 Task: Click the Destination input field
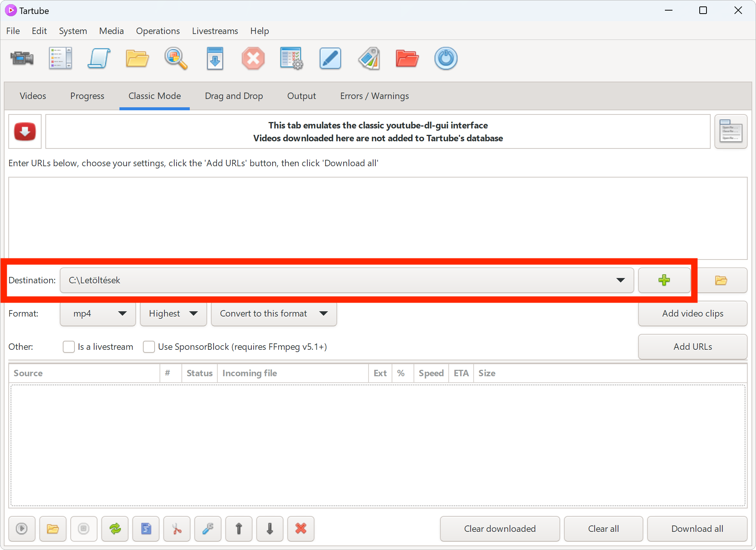[346, 280]
